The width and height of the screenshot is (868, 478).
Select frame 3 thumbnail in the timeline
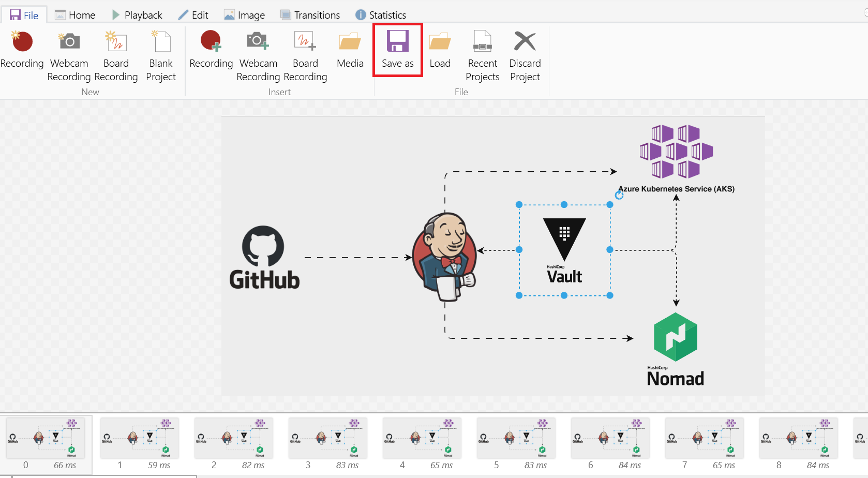328,438
